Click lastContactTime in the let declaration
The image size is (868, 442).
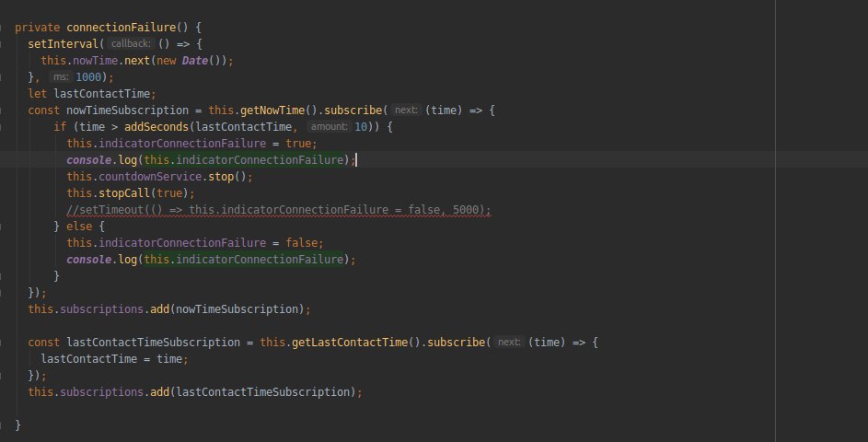click(102, 94)
